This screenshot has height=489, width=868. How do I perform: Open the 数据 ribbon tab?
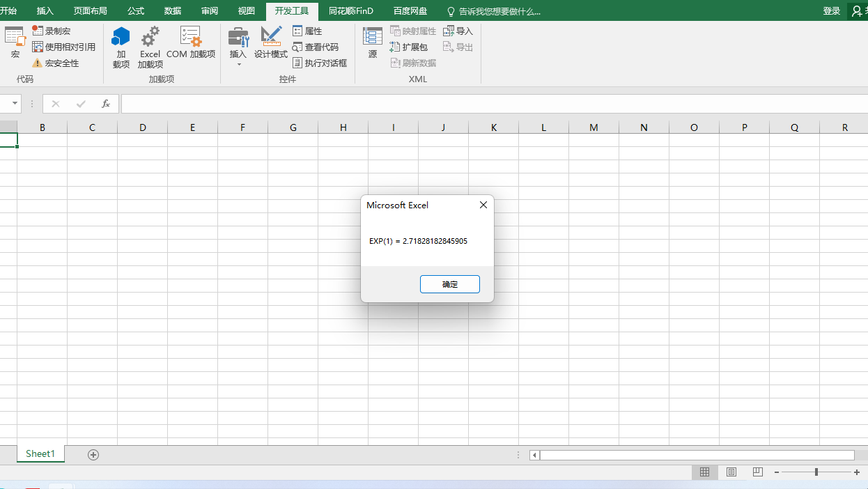(173, 11)
